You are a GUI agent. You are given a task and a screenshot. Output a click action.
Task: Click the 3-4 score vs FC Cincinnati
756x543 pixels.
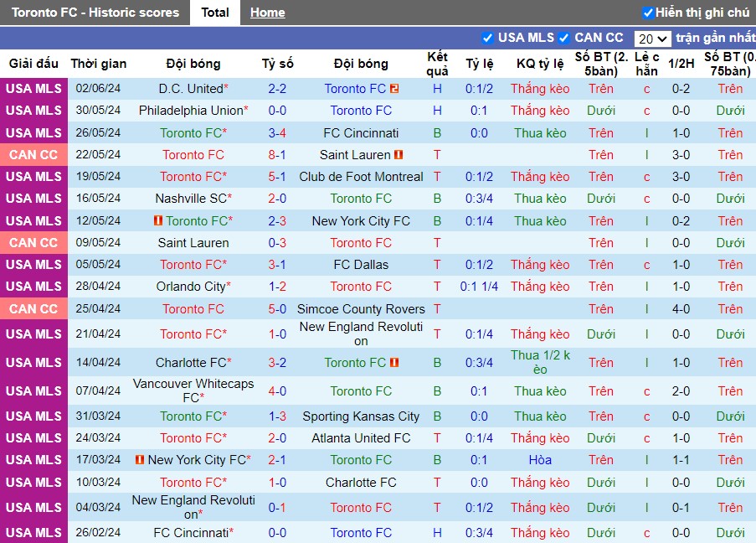(277, 133)
